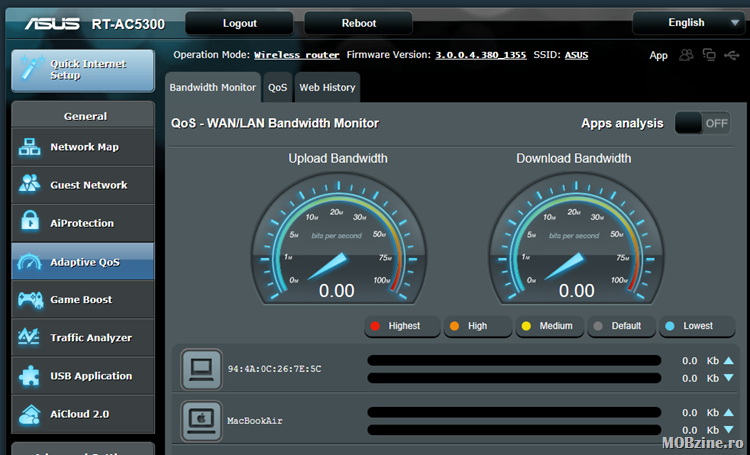Click the Download Bandwidth gauge
Screen dimensions: 750x455
pos(576,239)
